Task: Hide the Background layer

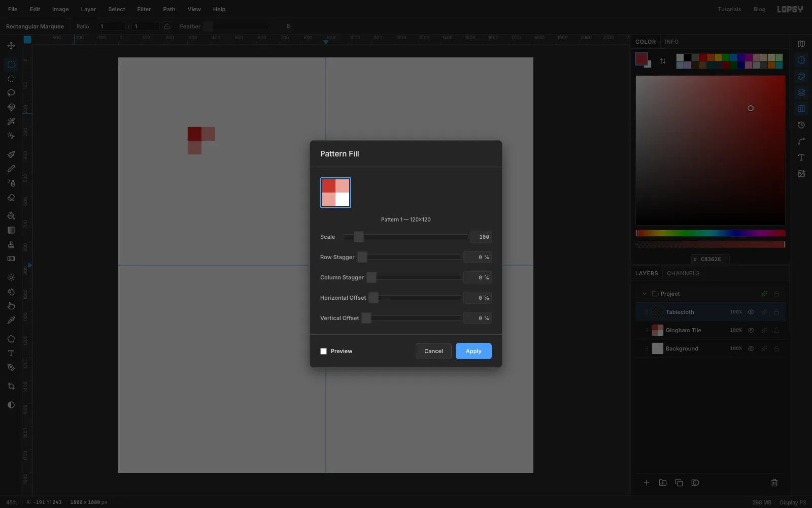Action: click(751, 348)
